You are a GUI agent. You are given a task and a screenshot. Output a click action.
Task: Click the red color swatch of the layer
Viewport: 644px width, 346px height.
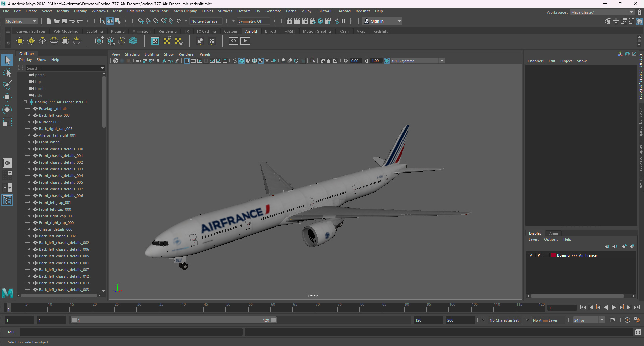pos(553,255)
